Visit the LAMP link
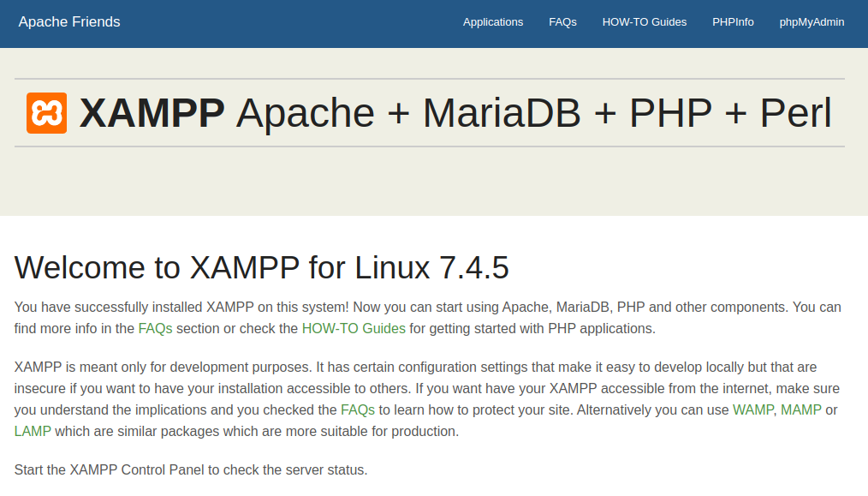The height and width of the screenshot is (496, 868). pyautogui.click(x=33, y=431)
